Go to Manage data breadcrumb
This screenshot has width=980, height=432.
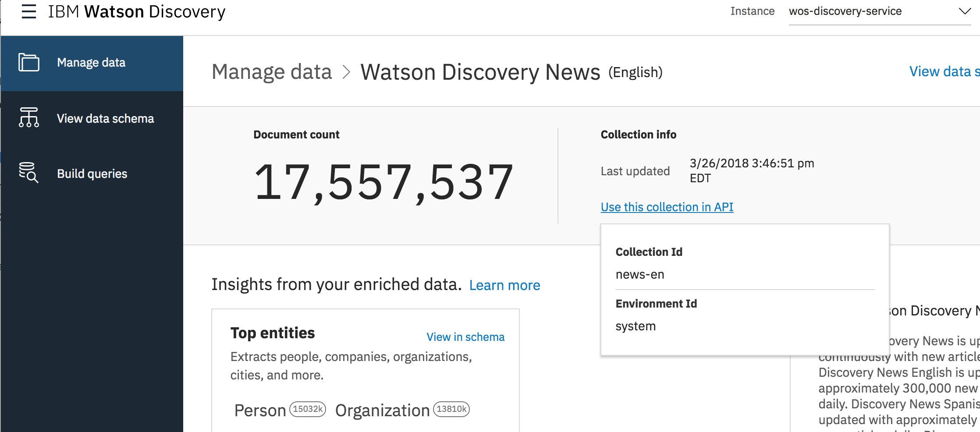click(x=272, y=72)
